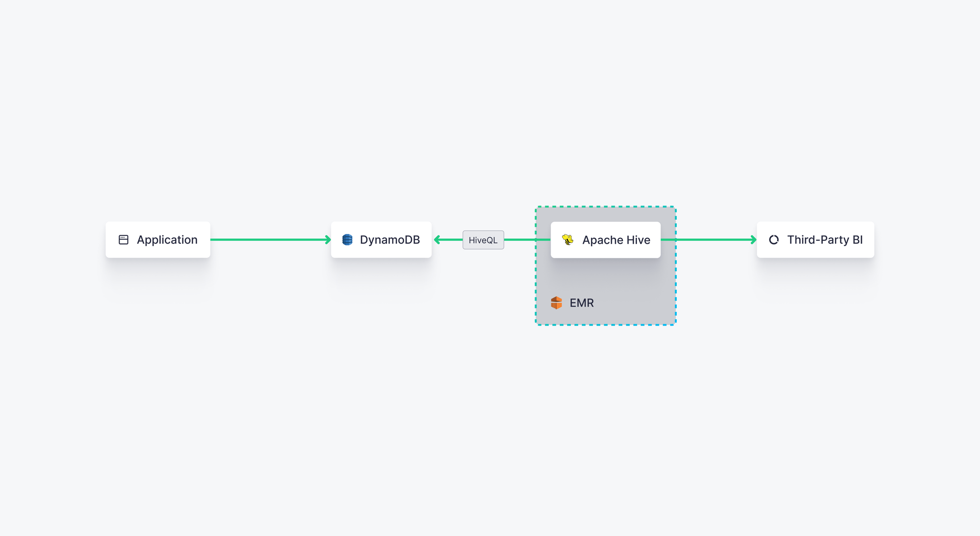Screen dimensions: 980x536
Task: Click the EMR group title text
Action: point(582,303)
